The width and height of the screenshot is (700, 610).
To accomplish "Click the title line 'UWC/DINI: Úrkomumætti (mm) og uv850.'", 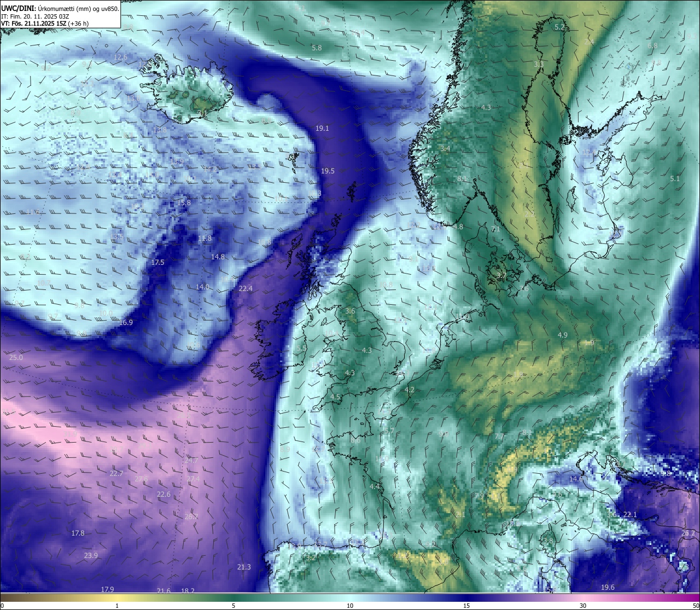I will 60,8.
